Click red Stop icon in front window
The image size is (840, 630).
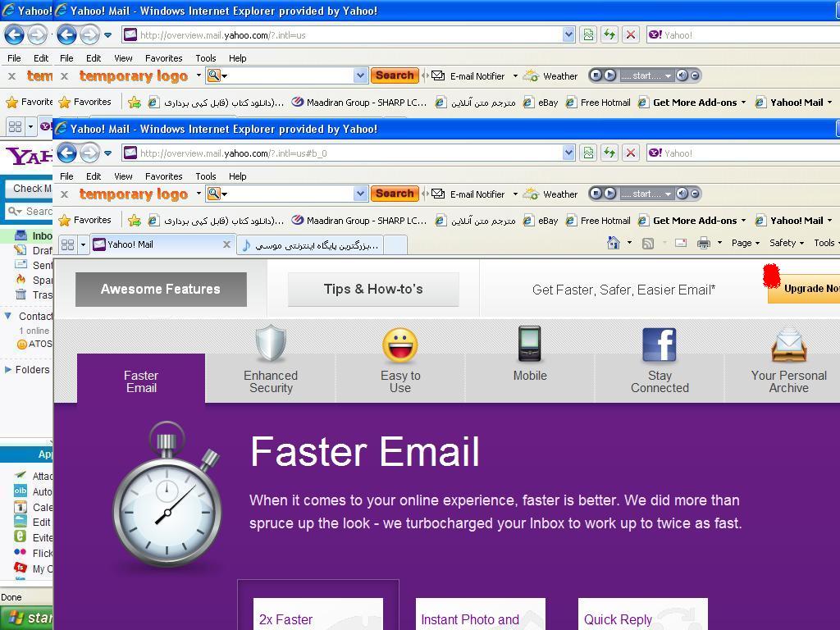coord(631,153)
